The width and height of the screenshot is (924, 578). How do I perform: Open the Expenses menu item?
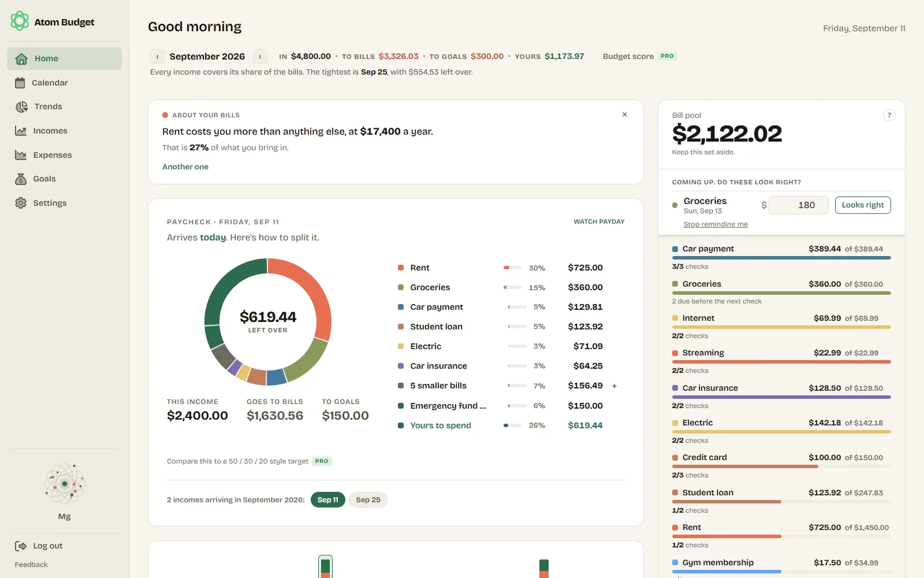[64, 155]
